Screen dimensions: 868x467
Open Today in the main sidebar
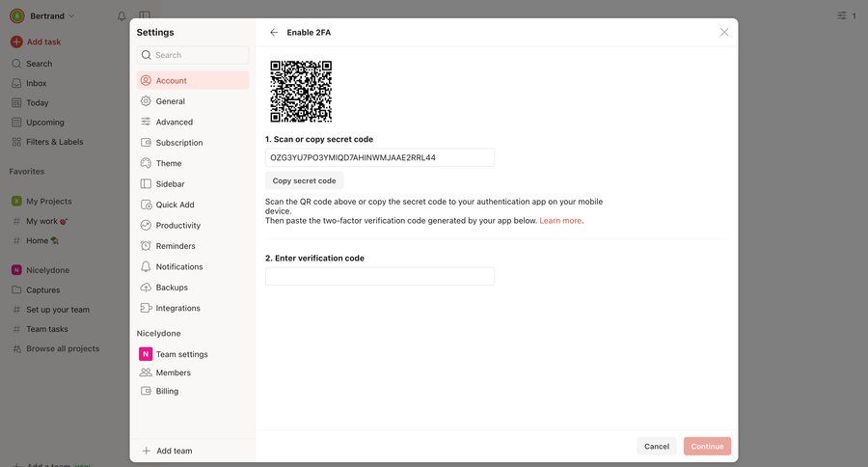point(37,102)
